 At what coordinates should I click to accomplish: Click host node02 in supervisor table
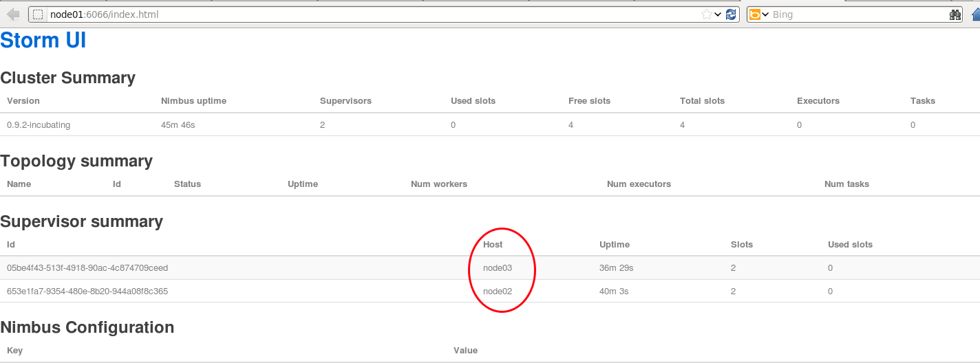pyautogui.click(x=498, y=291)
